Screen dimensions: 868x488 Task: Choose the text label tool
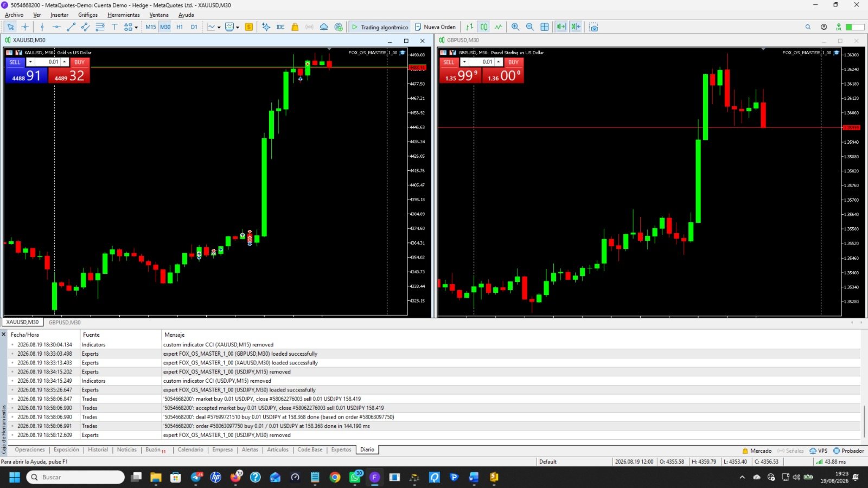[x=114, y=27]
